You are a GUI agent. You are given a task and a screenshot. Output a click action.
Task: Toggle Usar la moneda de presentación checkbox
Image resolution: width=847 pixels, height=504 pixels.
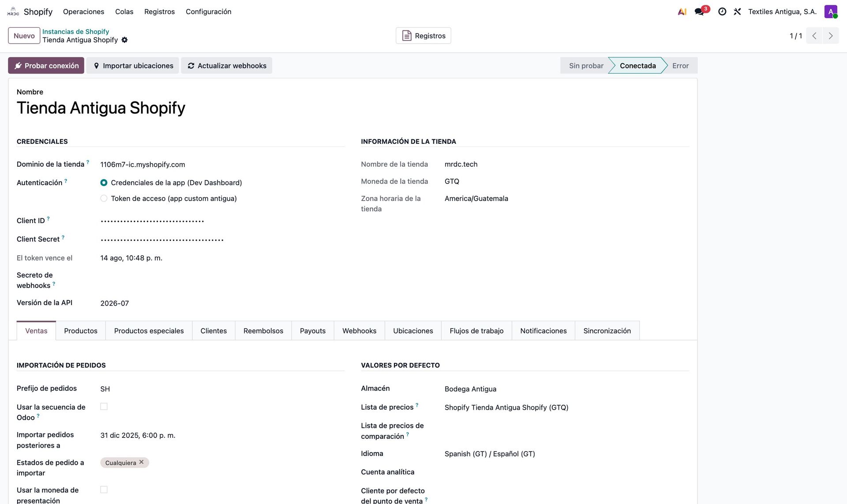(104, 489)
